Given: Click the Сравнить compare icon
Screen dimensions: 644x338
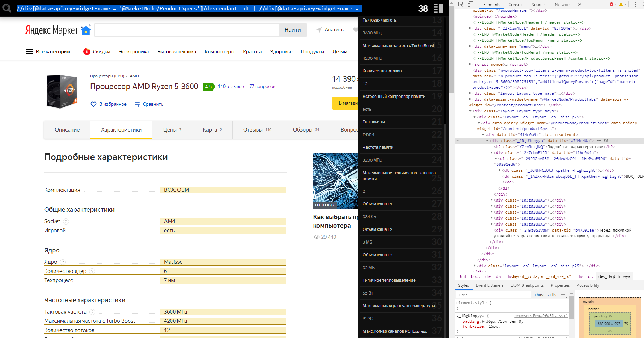Looking at the screenshot, I should tap(137, 104).
